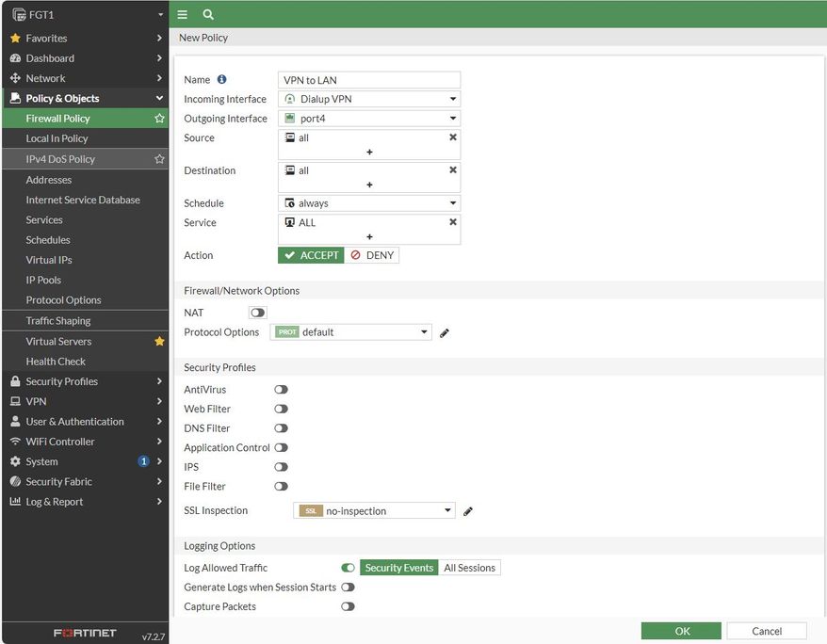This screenshot has width=827, height=644.
Task: Enable the AntiVirus toggle
Action: pos(281,390)
